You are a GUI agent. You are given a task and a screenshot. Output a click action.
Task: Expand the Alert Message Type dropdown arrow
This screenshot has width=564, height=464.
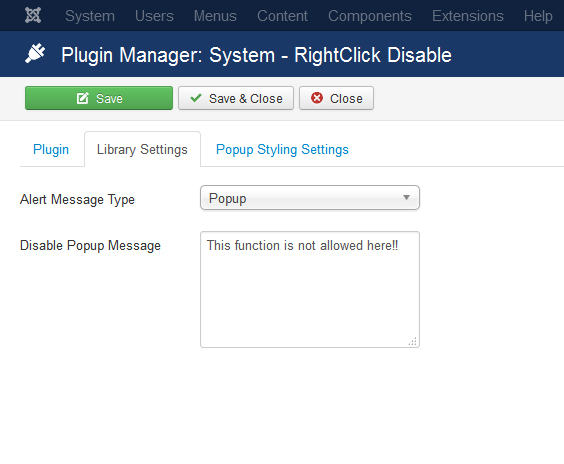406,197
